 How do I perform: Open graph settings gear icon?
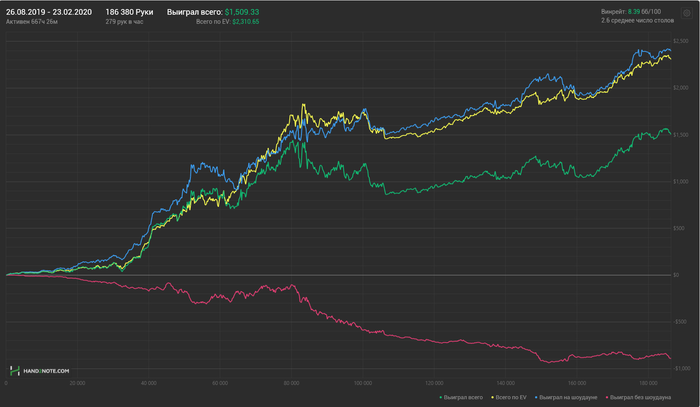tap(687, 13)
